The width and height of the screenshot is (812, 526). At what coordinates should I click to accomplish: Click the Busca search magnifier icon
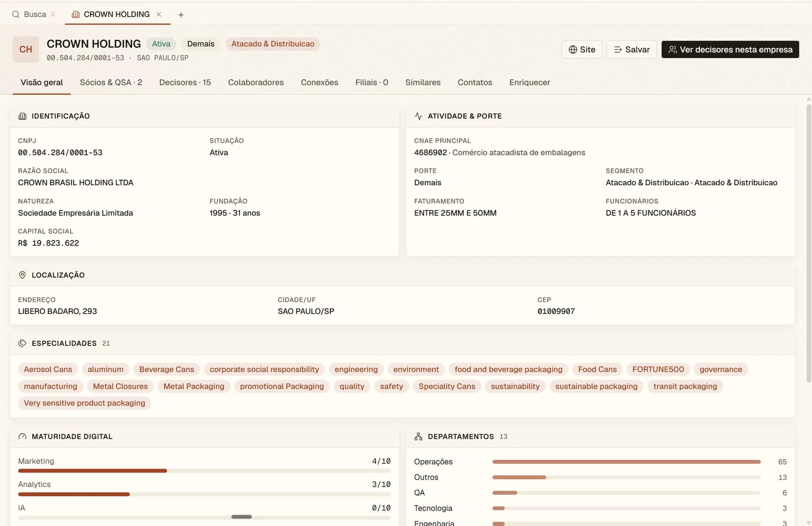[x=16, y=15]
